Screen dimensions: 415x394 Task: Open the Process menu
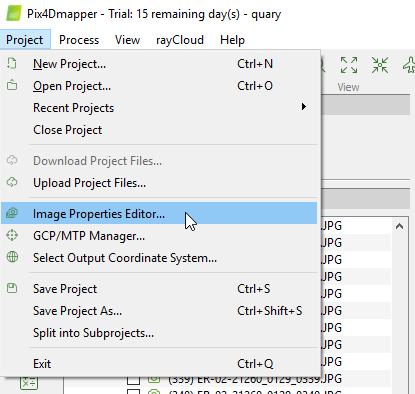point(79,40)
